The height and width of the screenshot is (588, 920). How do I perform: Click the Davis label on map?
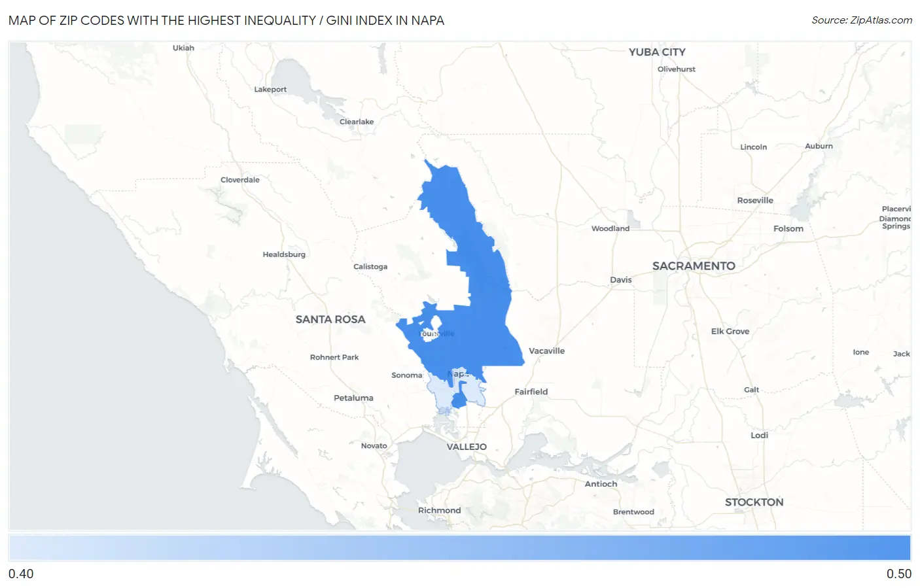coord(621,280)
